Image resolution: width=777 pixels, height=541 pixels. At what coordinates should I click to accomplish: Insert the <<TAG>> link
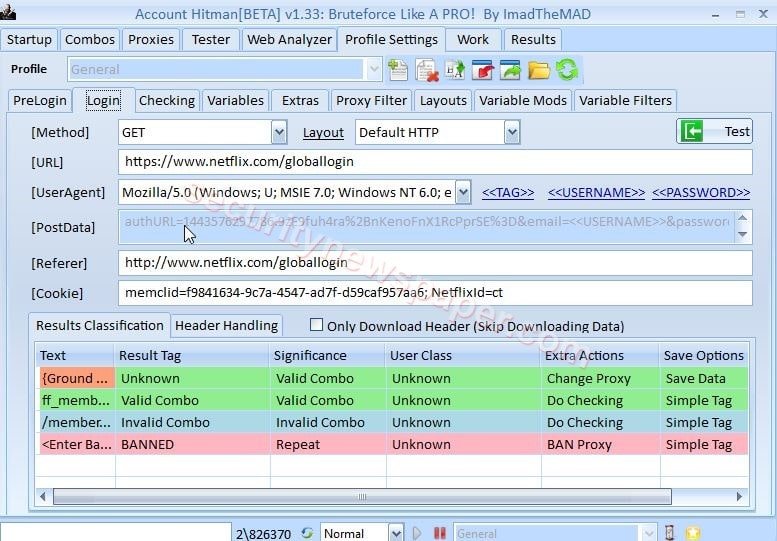tap(508, 192)
